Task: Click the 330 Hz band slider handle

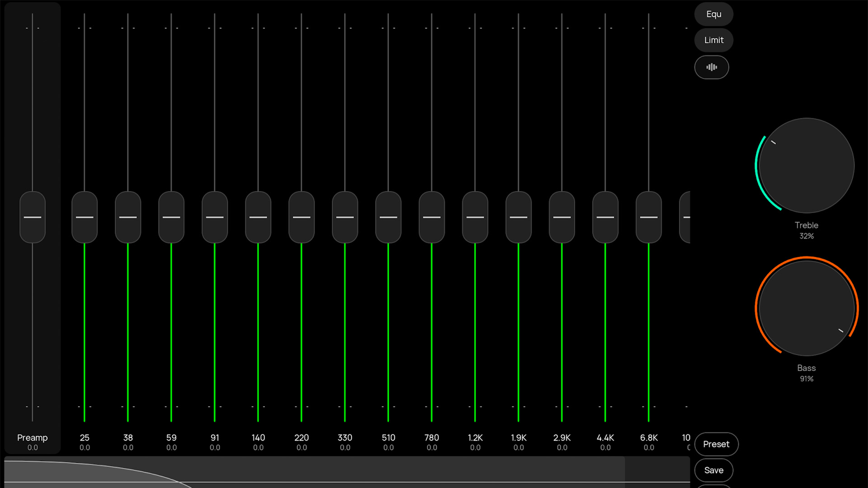Action: pos(345,217)
